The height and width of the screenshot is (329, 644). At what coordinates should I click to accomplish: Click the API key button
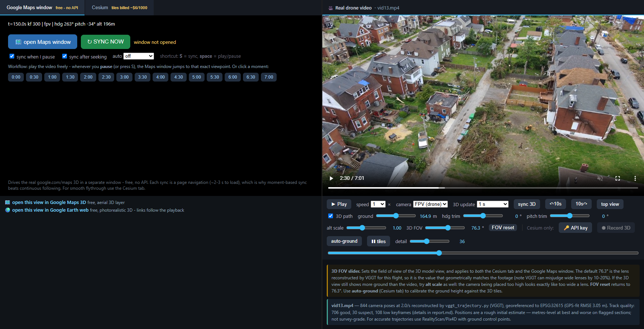click(x=575, y=228)
